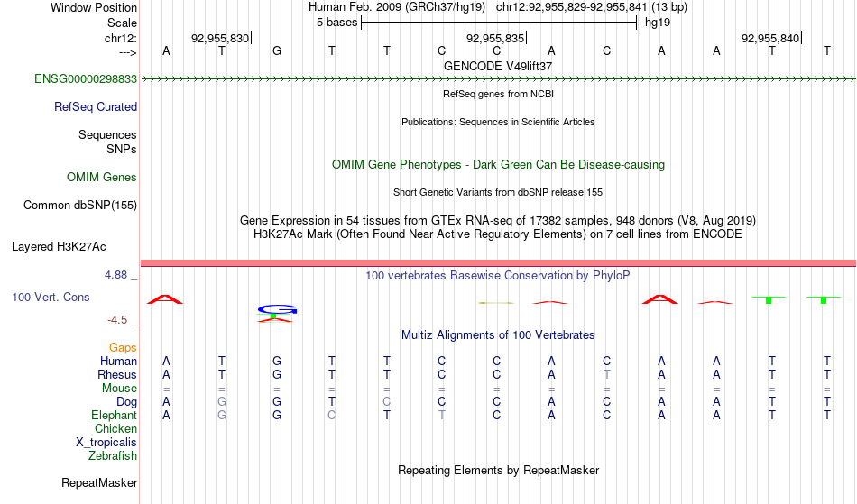Click the G base in the chr12 reference row
The width and height of the screenshot is (857, 504).
click(x=277, y=50)
